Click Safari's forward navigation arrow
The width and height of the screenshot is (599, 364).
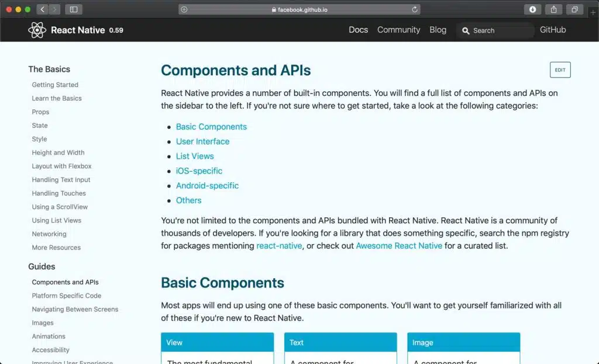pos(54,9)
